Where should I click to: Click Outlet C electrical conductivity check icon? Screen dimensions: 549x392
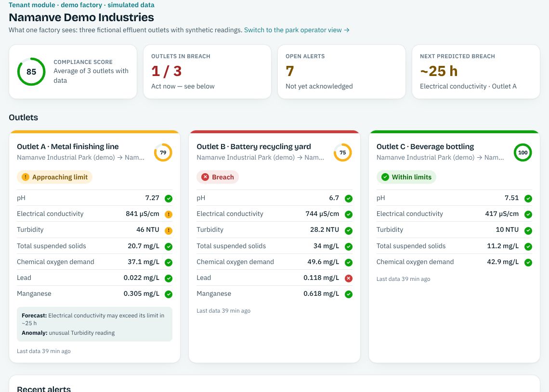tap(528, 215)
